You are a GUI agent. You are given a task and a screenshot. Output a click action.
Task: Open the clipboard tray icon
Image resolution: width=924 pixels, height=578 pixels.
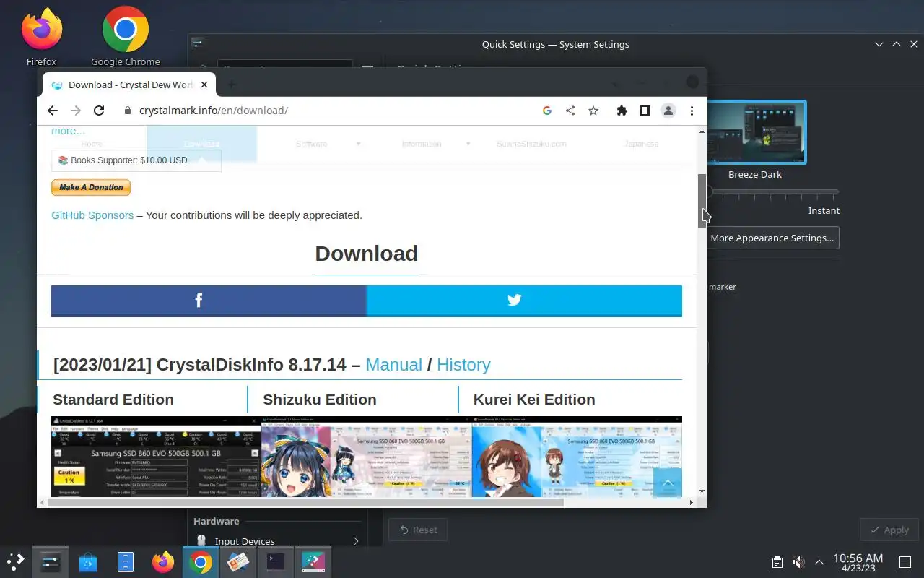[777, 562]
